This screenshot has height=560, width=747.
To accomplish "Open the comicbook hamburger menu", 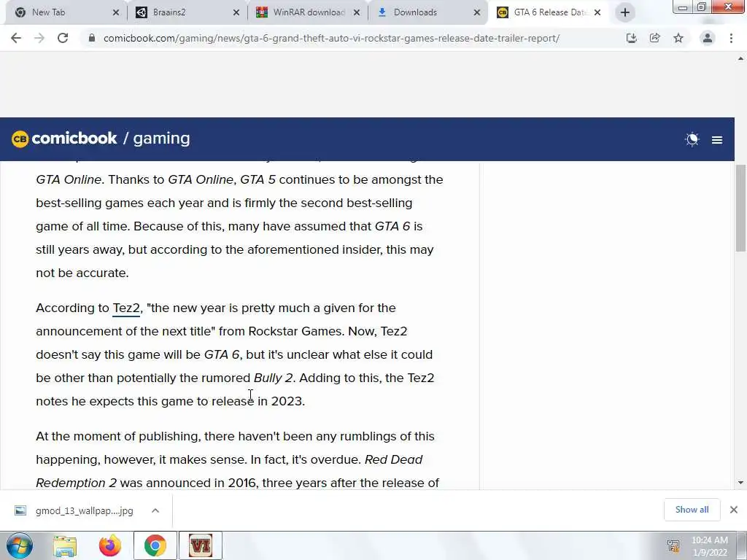I will tap(717, 139).
